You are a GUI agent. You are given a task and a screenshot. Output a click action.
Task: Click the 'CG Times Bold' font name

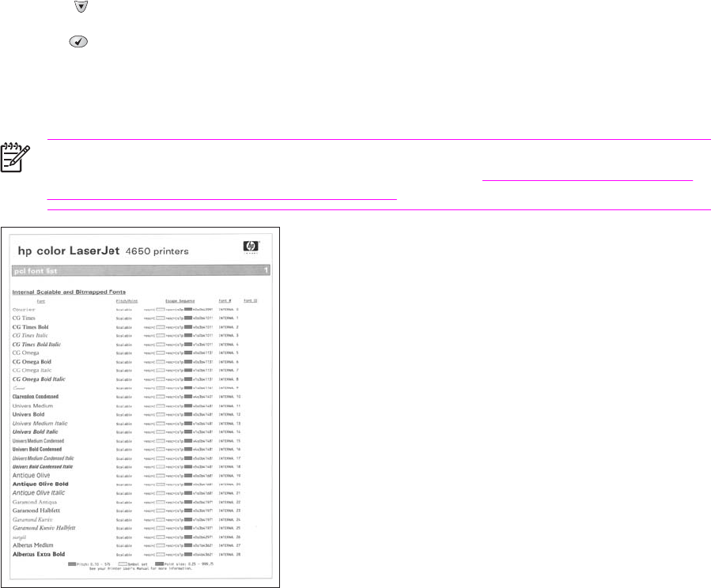pos(30,327)
